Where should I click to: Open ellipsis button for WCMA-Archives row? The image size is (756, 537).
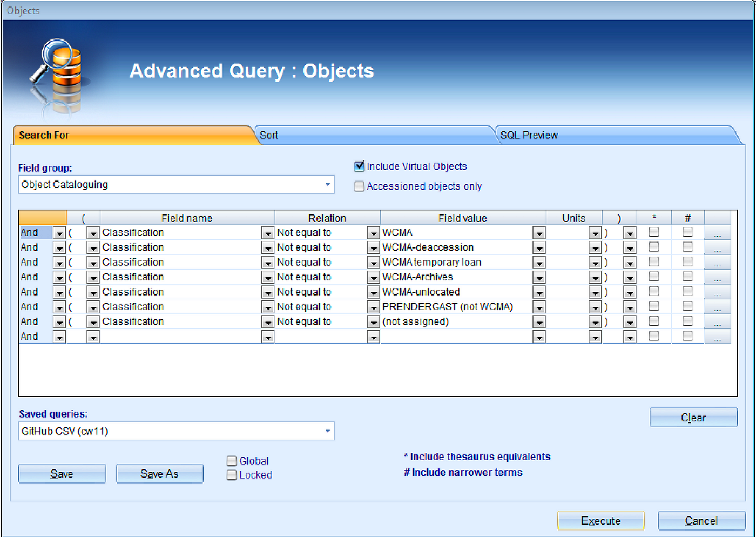click(x=718, y=277)
